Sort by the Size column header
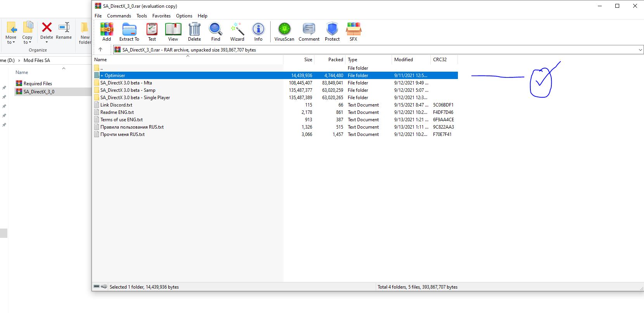Viewport: 644px width, 313px height. (299, 60)
